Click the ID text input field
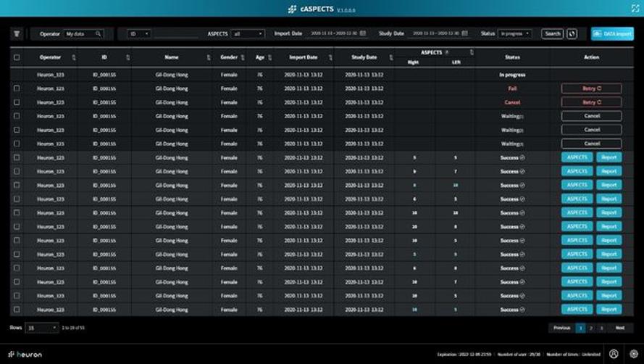Screen dimensions: 644x364 pos(176,34)
